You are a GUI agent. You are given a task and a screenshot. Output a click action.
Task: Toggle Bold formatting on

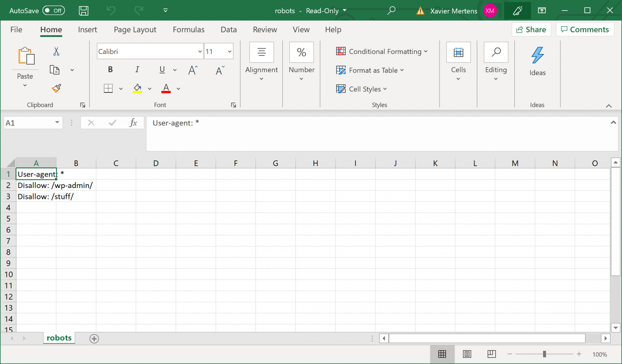[x=110, y=70]
